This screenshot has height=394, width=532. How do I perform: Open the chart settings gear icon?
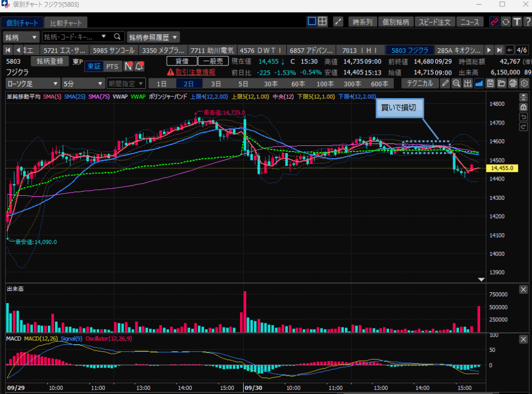click(524, 84)
